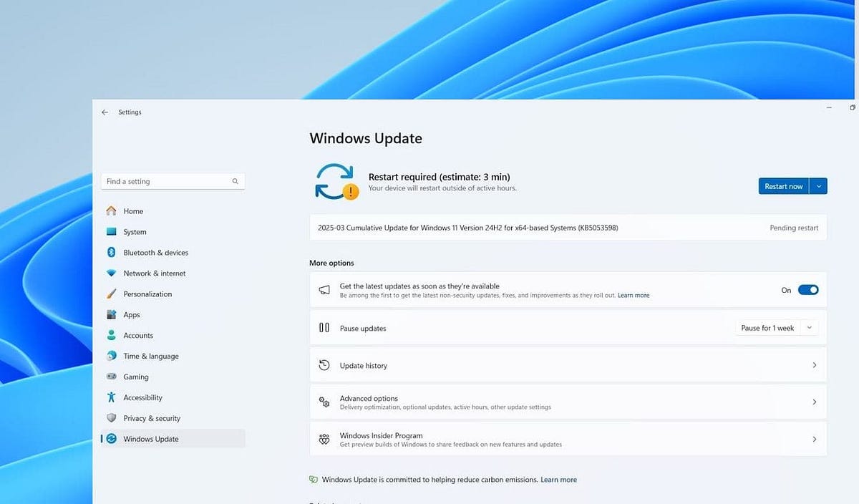Open Windows Insider Program via chevron
This screenshot has width=859, height=504.
click(815, 440)
